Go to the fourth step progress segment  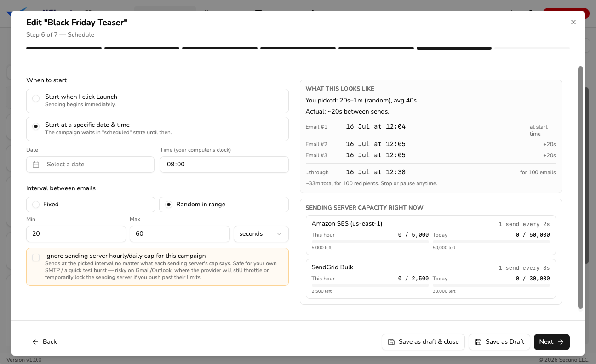tap(298, 48)
